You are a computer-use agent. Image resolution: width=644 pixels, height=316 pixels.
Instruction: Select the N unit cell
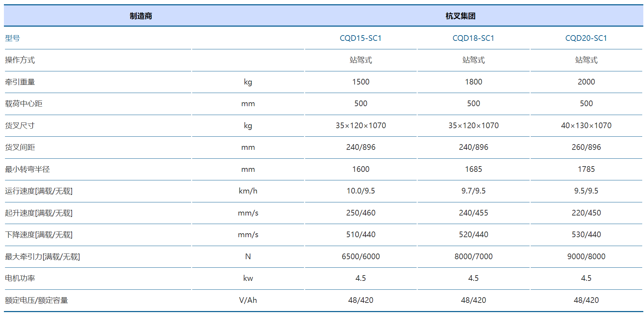[x=248, y=257]
